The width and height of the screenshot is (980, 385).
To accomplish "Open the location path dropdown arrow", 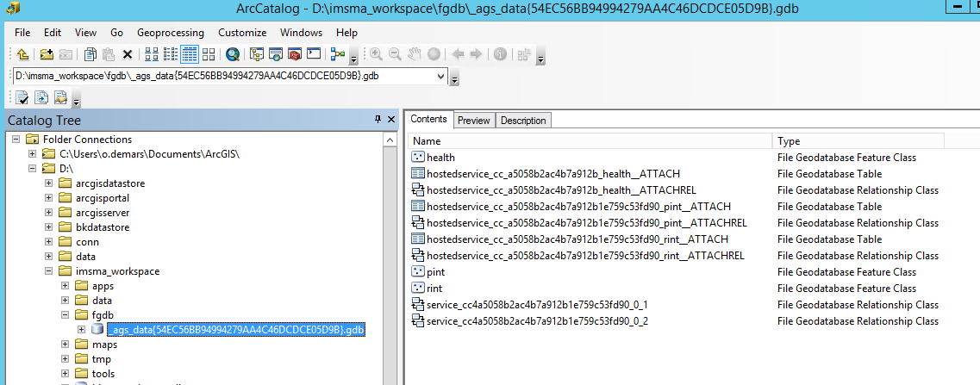I will click(441, 77).
